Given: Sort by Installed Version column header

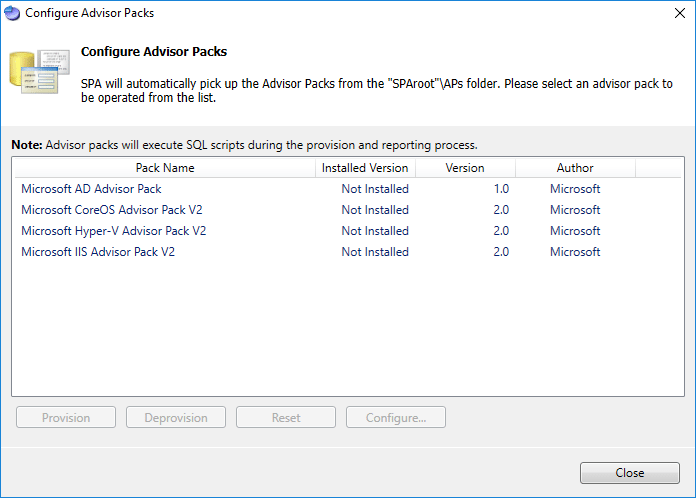Looking at the screenshot, I should point(365,168).
